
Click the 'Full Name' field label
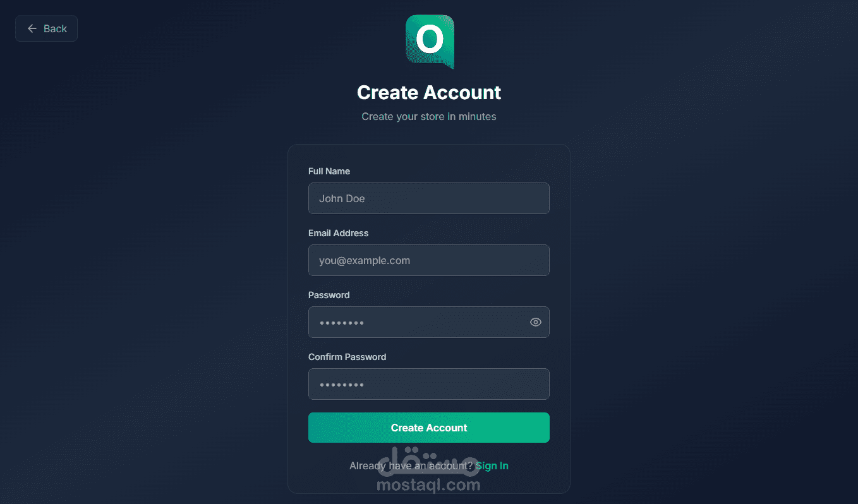pos(329,171)
